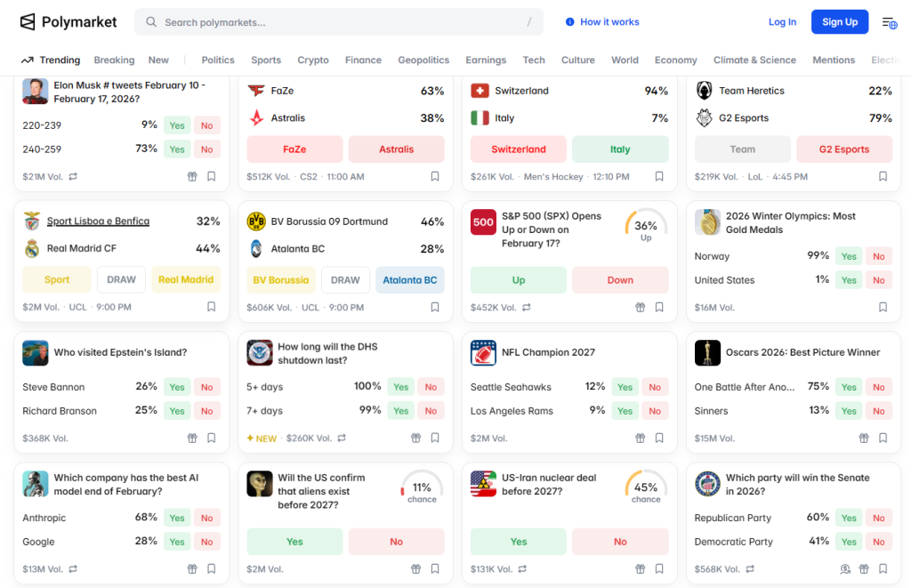Open the Elon Musk tweets market thumbnail

pos(36,92)
